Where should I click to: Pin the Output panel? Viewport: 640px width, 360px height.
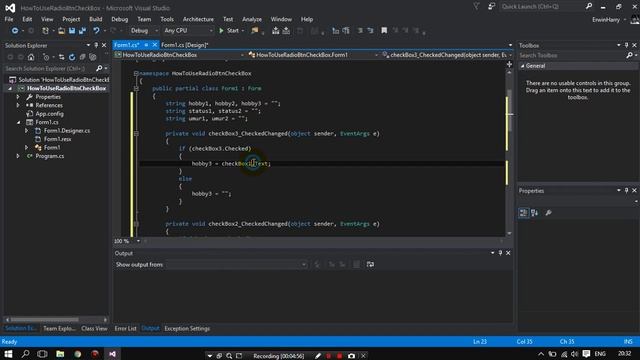500,253
